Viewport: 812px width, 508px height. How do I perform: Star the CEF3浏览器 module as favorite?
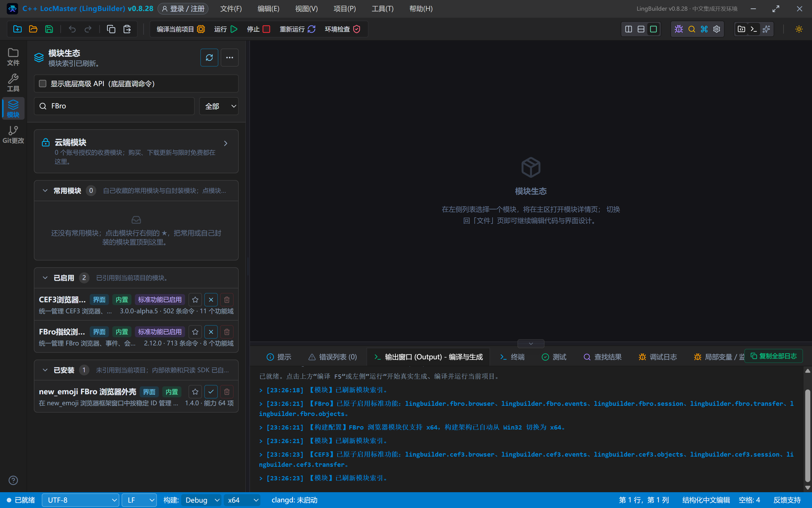point(195,300)
